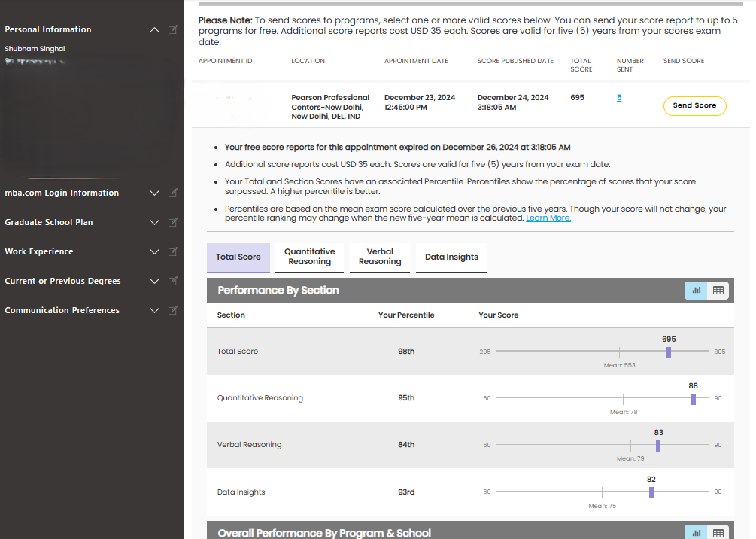Collapse the Personal Information section

154,30
